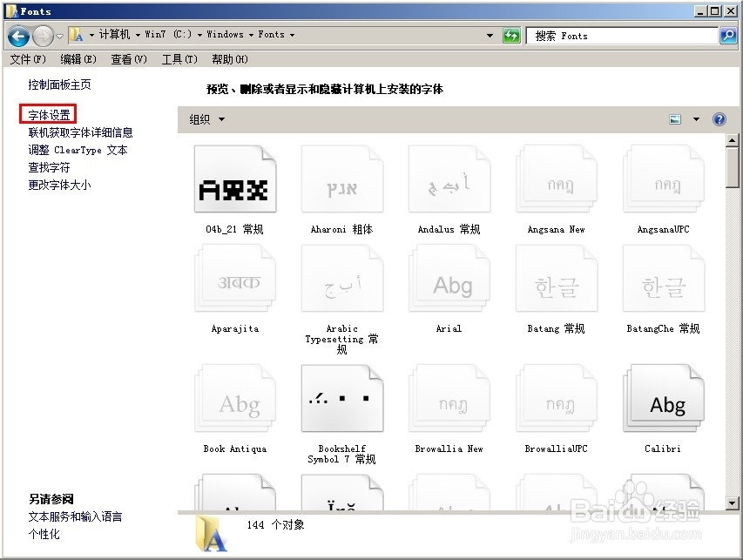743x560 pixels.
Task: Open the 查看 menu
Action: 128,58
